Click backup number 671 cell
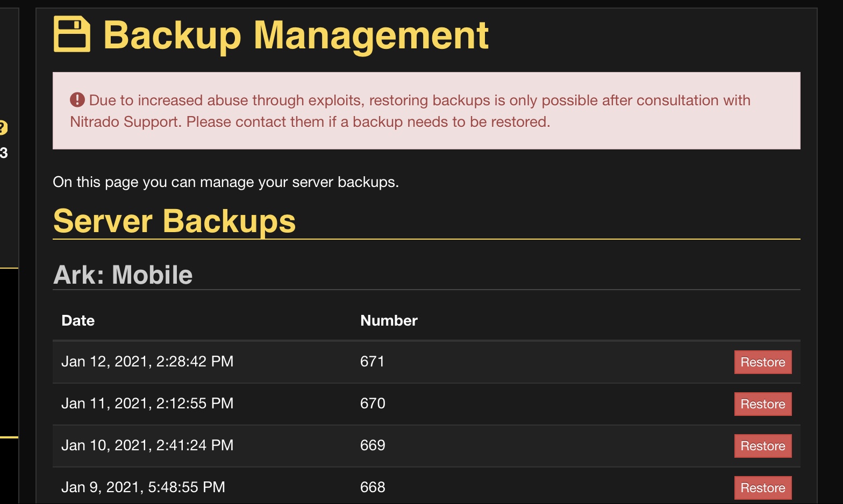This screenshot has height=504, width=843. [x=372, y=362]
